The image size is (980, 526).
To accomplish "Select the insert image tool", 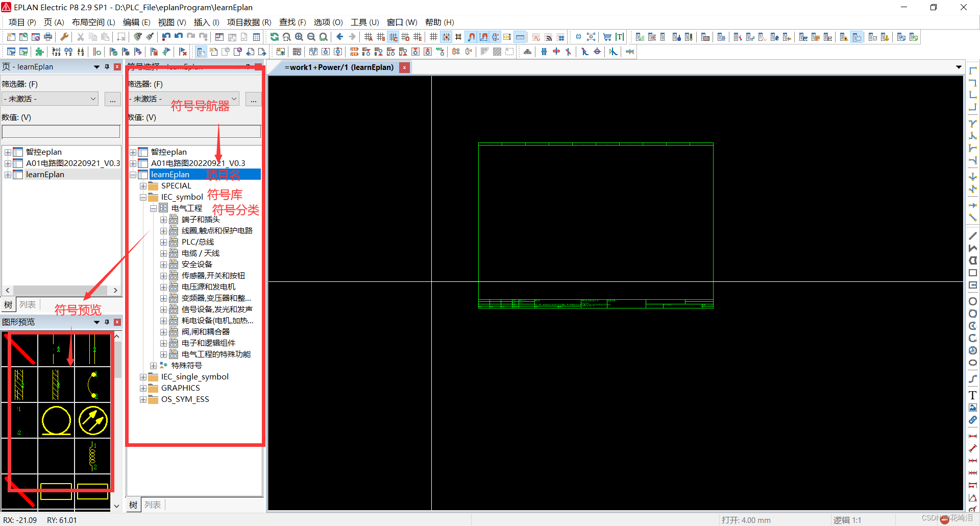I will pos(973,408).
